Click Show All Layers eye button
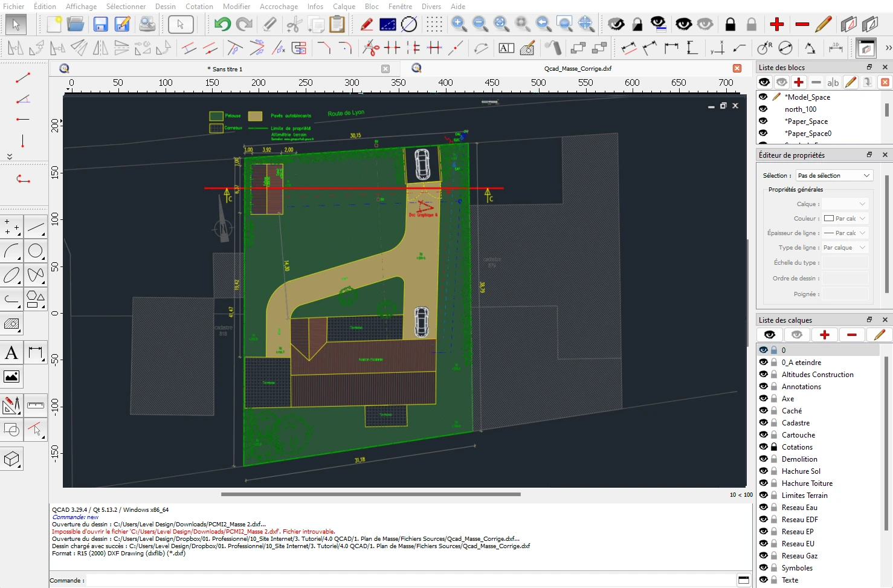Image resolution: width=893 pixels, height=588 pixels. coord(769,335)
